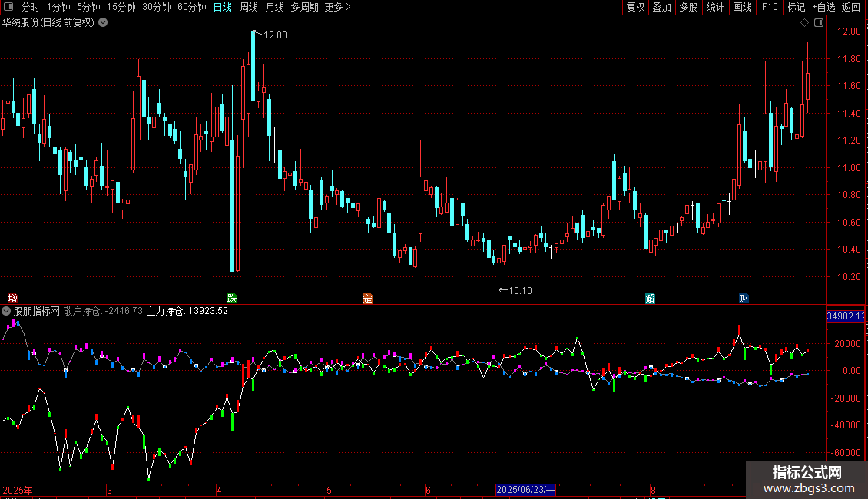This screenshot has width=868, height=499.
Task: Click the diamond icon above the price axis
Action: point(804,23)
